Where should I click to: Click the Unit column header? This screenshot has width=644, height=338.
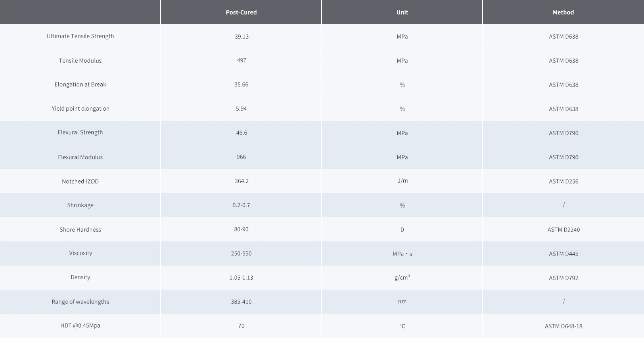402,12
